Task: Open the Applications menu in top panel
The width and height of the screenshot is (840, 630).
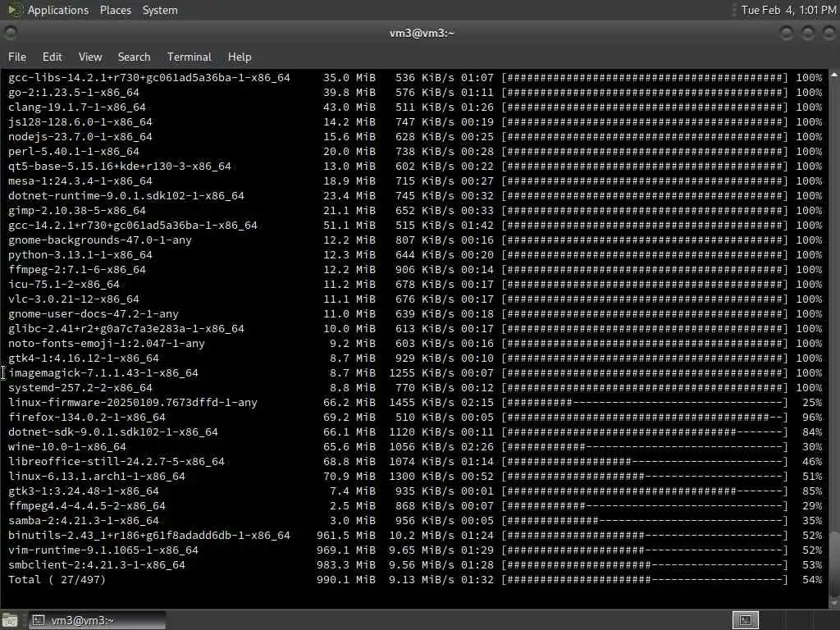Action: click(x=58, y=10)
